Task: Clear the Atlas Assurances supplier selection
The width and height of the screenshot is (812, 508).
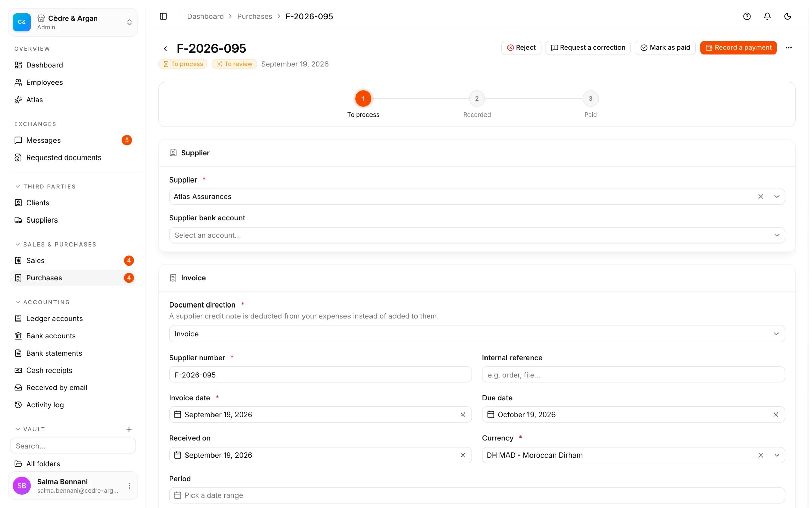Action: tap(760, 197)
